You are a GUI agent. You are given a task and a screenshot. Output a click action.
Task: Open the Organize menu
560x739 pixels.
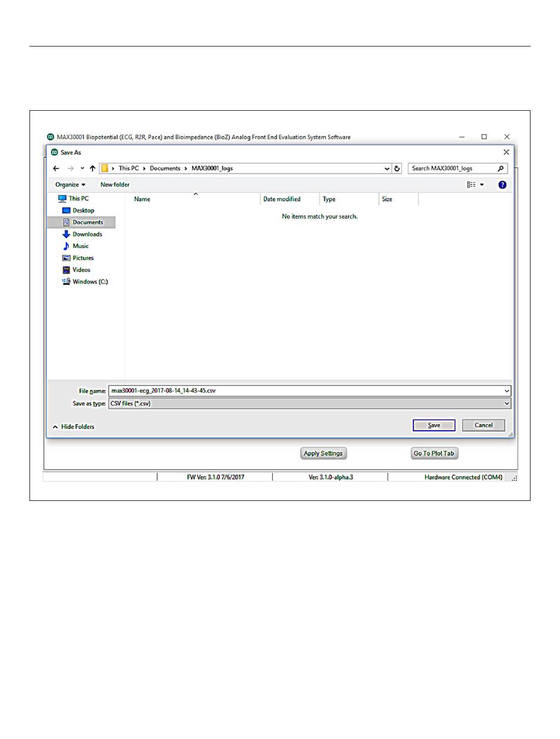(70, 184)
